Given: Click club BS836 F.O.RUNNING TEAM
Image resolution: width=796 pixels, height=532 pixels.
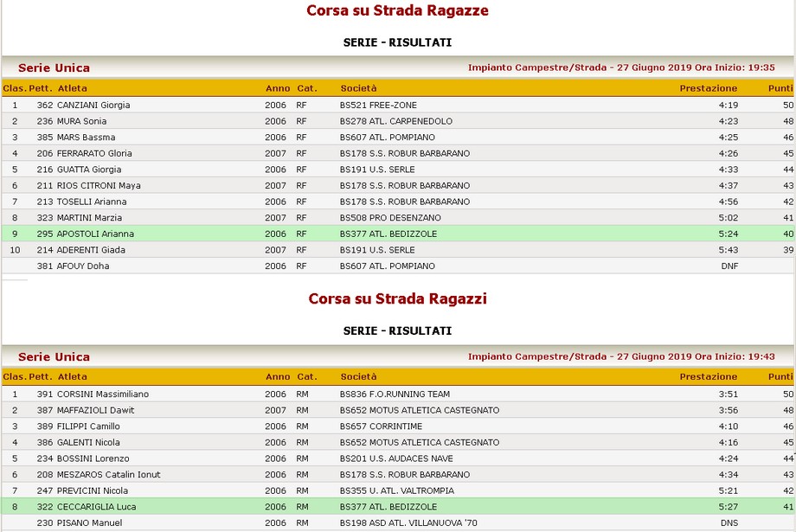Looking at the screenshot, I should point(395,394).
